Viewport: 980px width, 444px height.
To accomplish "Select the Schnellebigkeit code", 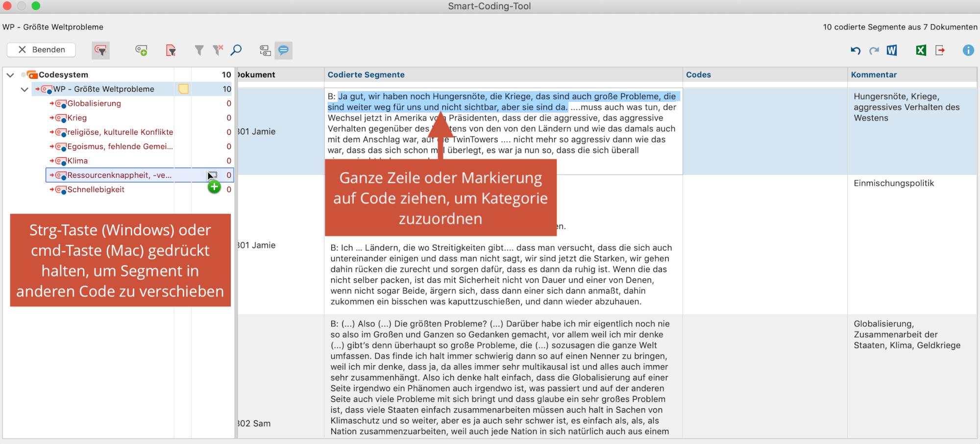I will point(96,189).
